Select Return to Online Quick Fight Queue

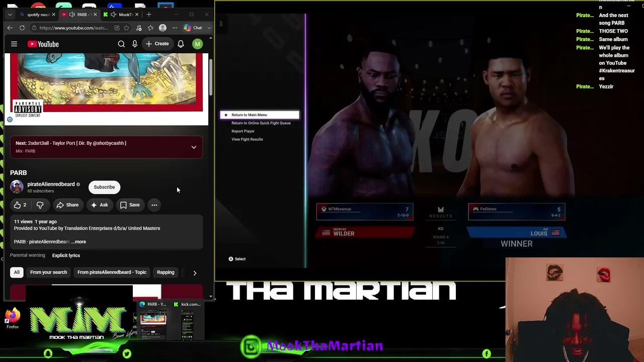tap(261, 123)
